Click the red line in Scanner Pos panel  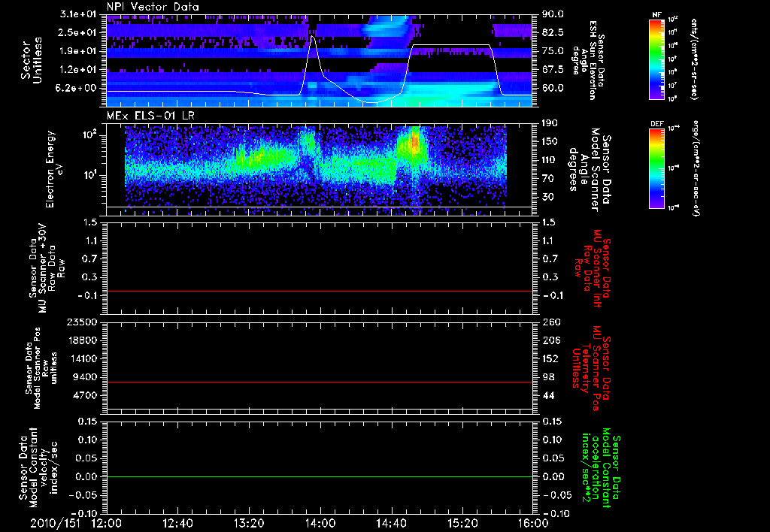click(319, 382)
